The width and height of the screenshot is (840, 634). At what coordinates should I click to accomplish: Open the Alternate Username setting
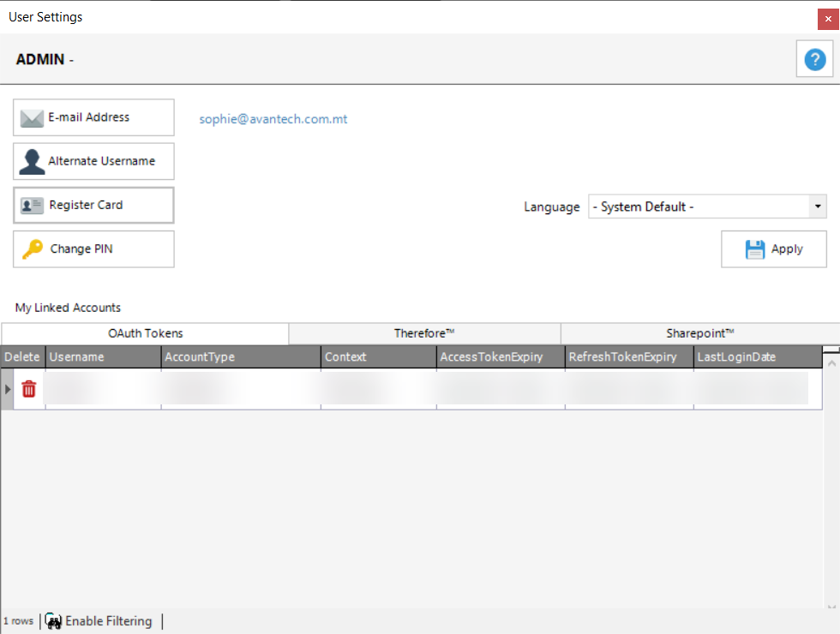point(93,161)
